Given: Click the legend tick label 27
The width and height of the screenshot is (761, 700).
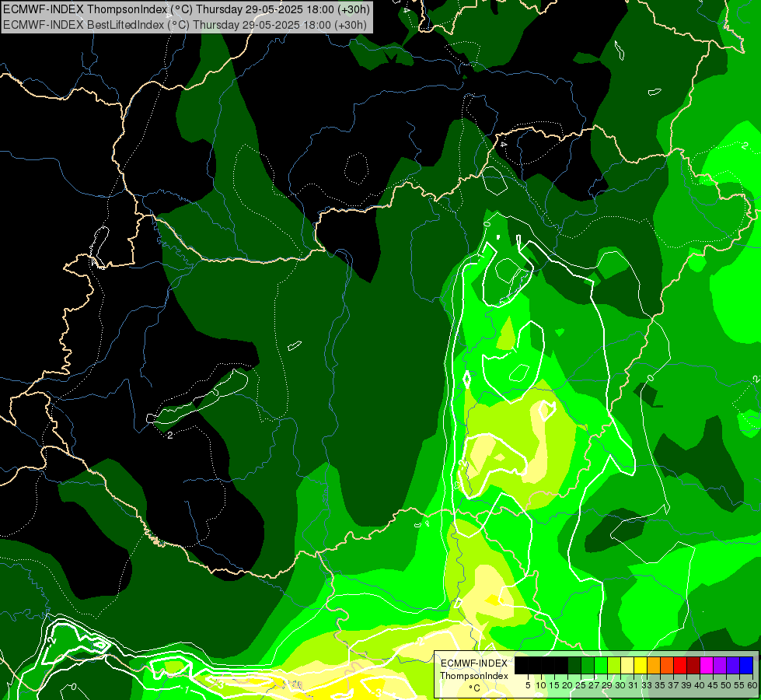Looking at the screenshot, I should coord(594,685).
